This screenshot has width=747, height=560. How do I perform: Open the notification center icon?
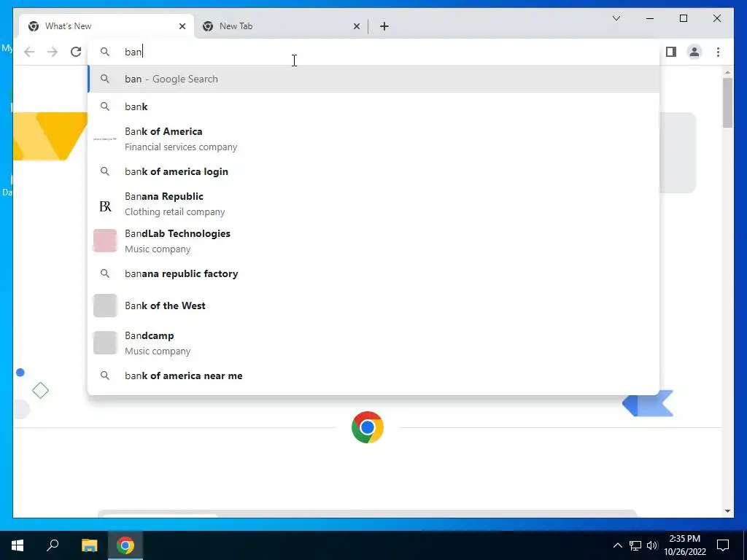[x=723, y=545]
